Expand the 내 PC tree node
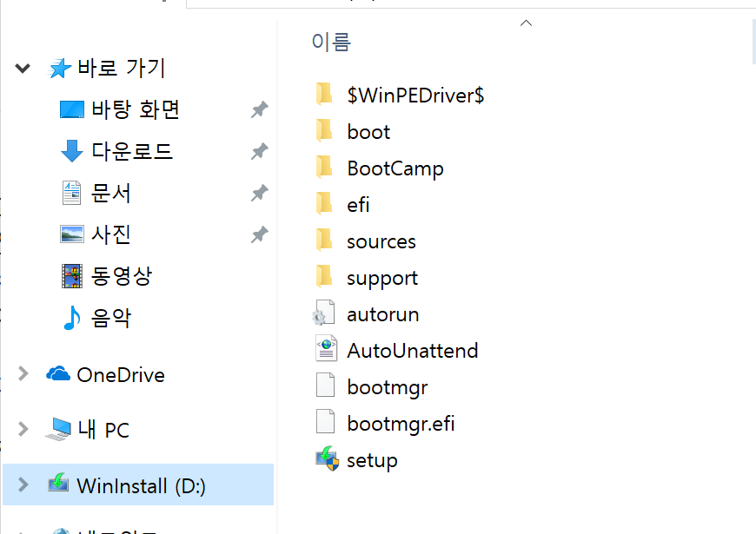The width and height of the screenshot is (756, 534). 23,429
